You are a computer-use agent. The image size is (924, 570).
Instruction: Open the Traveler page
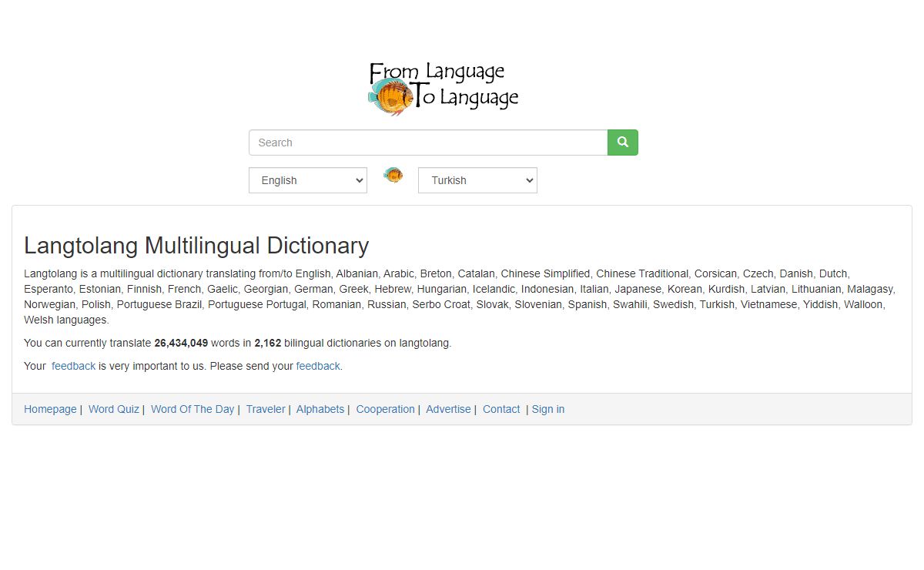pos(266,409)
